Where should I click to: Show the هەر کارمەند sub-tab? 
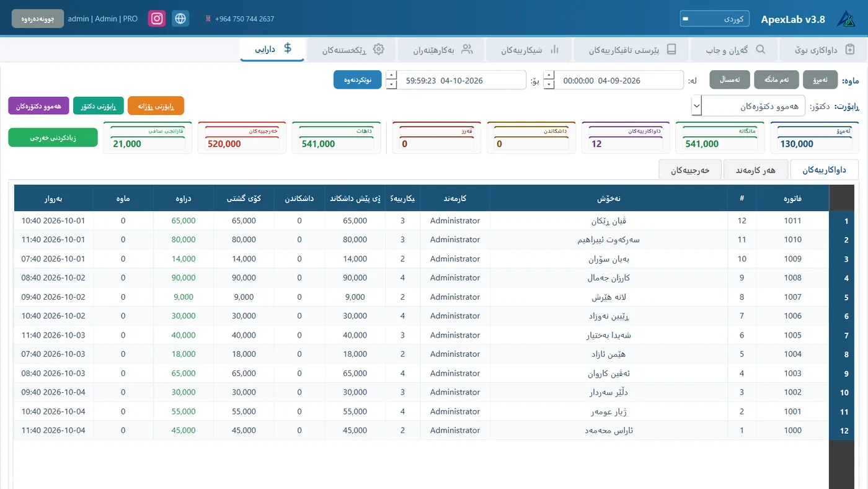click(755, 169)
